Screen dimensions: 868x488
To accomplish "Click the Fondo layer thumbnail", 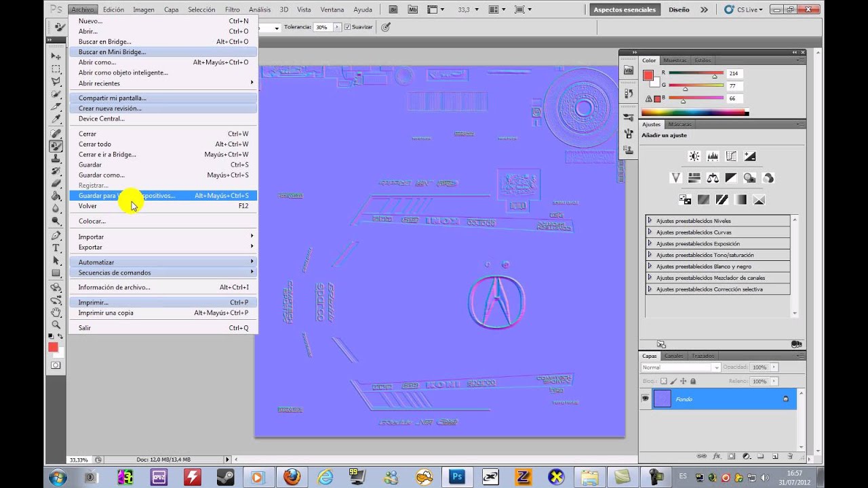I will [x=662, y=399].
